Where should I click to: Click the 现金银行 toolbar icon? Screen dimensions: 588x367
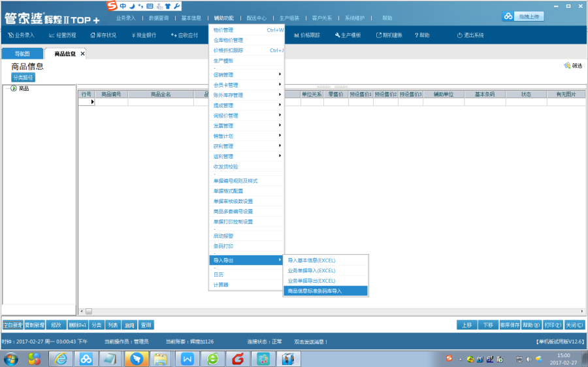[x=143, y=35]
